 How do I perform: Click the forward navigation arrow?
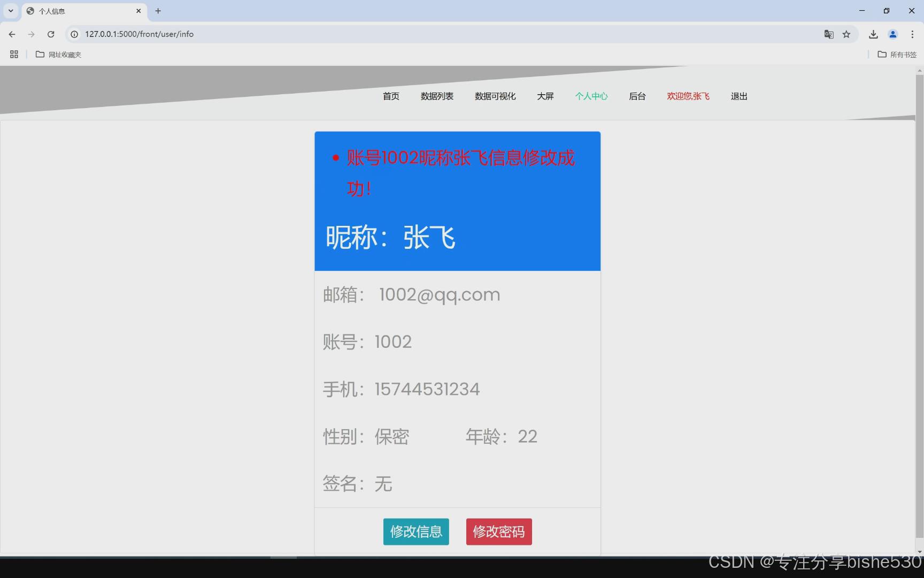(31, 34)
